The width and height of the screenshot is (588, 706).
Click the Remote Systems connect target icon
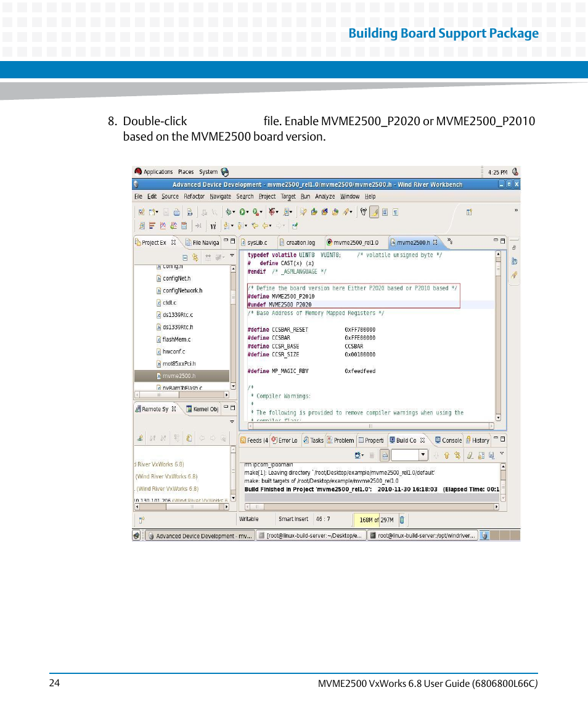click(x=141, y=438)
